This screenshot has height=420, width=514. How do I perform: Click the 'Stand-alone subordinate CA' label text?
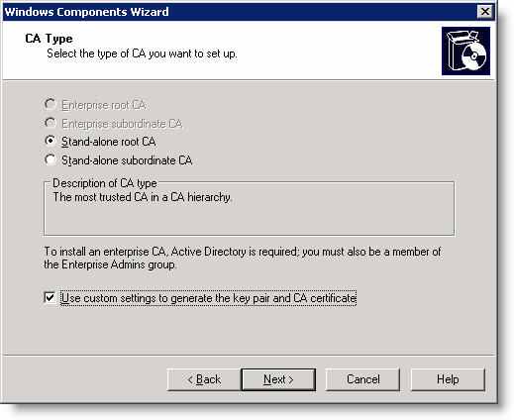127,160
